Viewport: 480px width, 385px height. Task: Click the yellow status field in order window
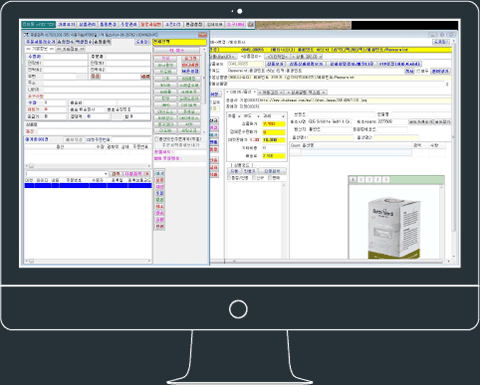(179, 42)
